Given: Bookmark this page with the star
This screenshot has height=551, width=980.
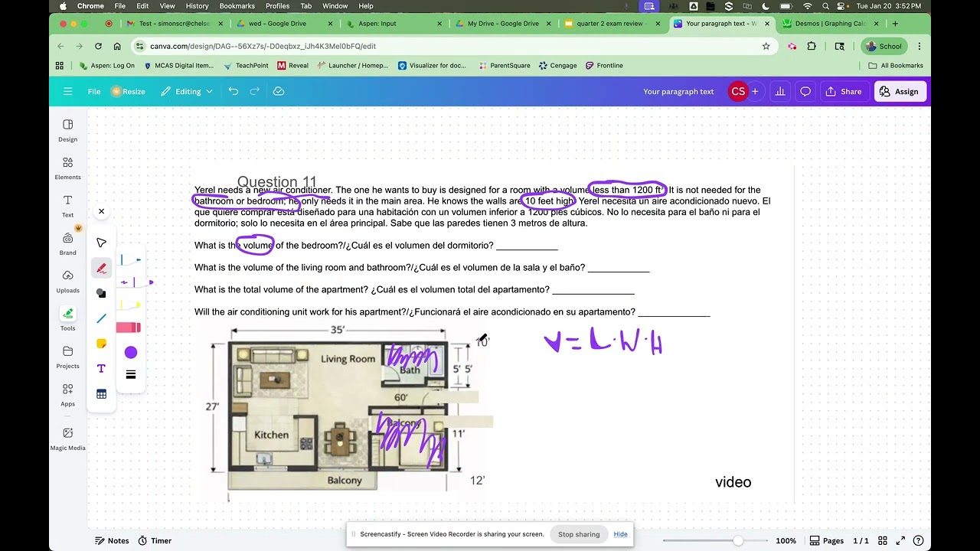Looking at the screenshot, I should click(x=766, y=46).
